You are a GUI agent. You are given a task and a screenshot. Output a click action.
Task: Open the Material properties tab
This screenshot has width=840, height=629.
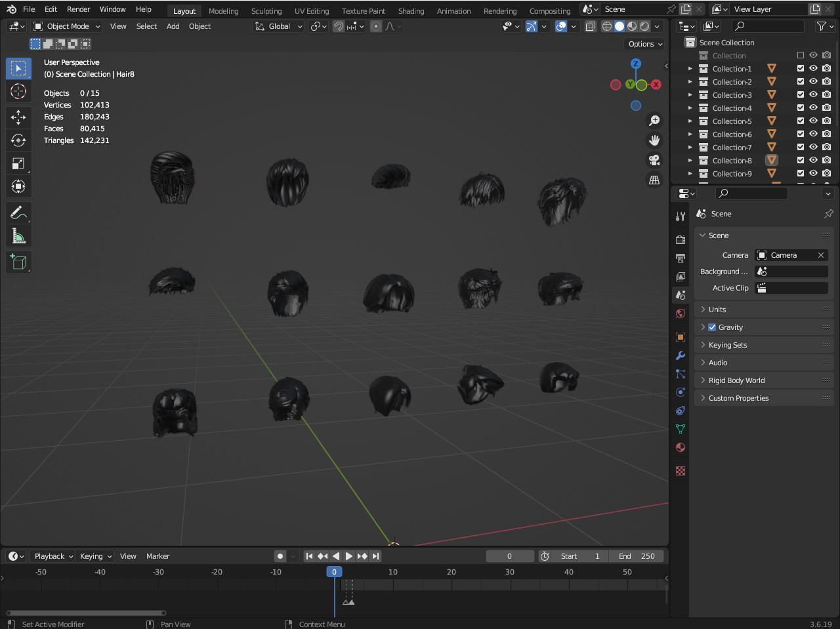tap(681, 447)
